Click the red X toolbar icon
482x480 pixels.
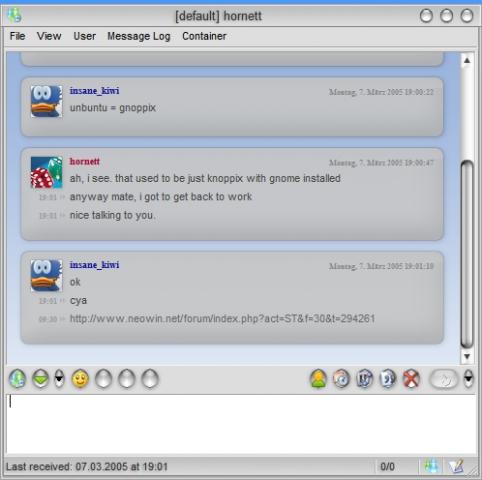point(411,379)
